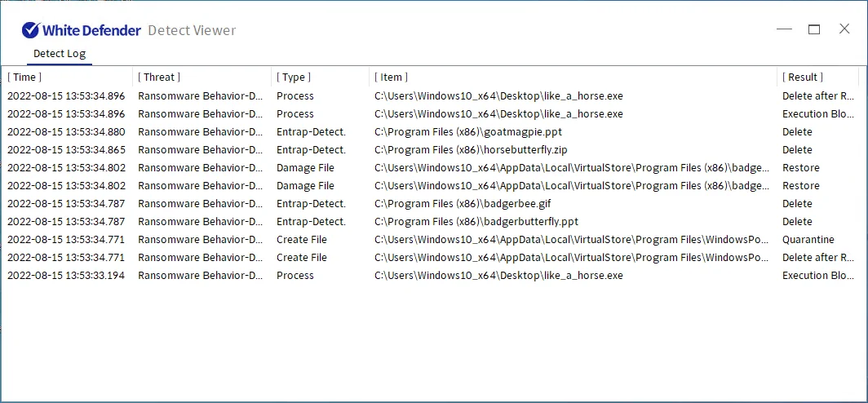Click the Type column header
This screenshot has width=868, height=403.
point(294,77)
